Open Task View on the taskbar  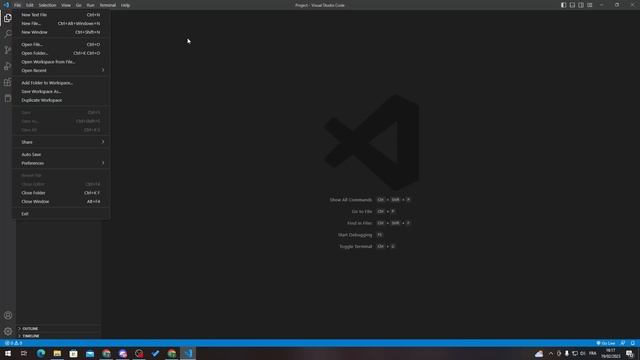[24, 353]
